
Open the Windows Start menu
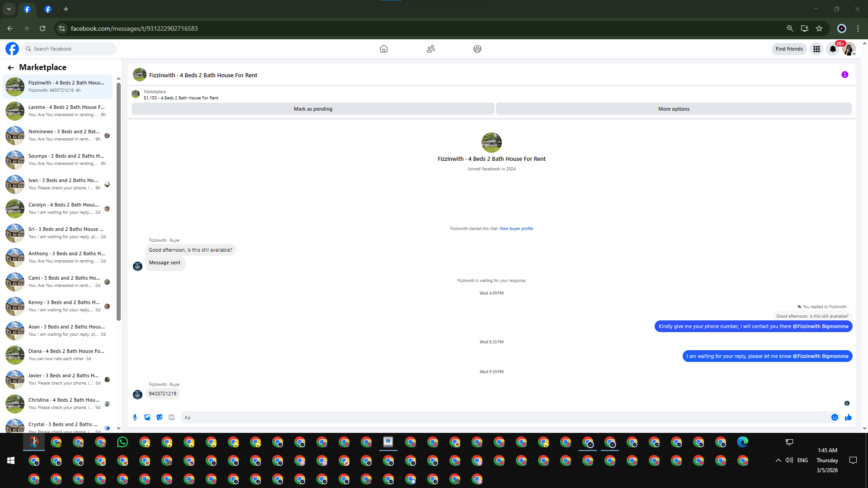coord(11,460)
